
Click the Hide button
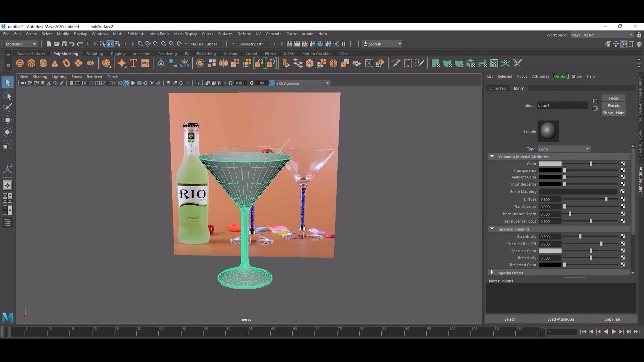pyautogui.click(x=620, y=113)
